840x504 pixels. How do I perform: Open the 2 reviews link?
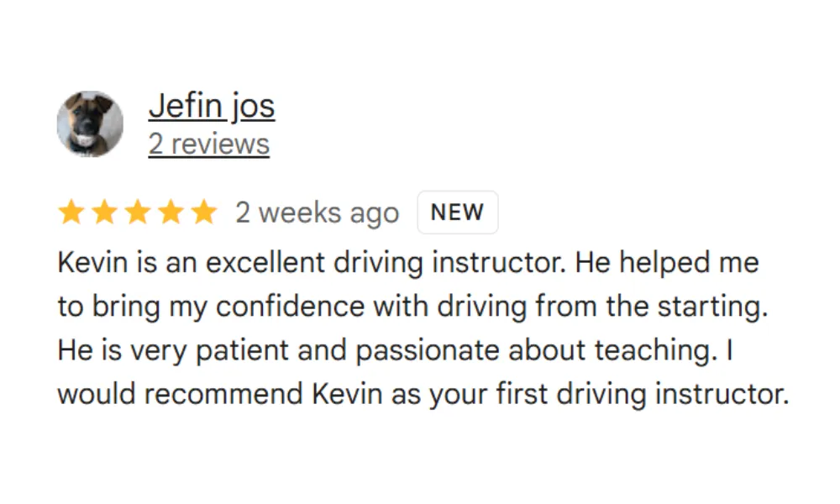[209, 144]
